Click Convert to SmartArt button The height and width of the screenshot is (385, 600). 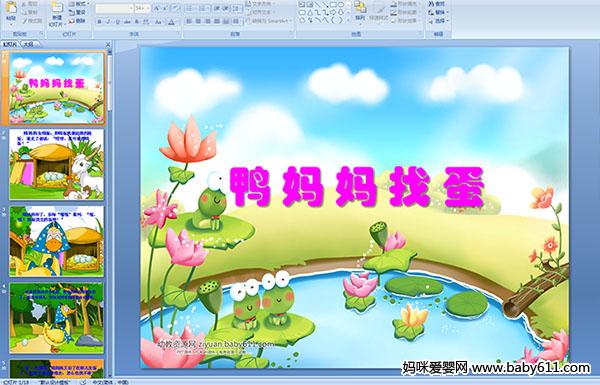click(x=268, y=21)
